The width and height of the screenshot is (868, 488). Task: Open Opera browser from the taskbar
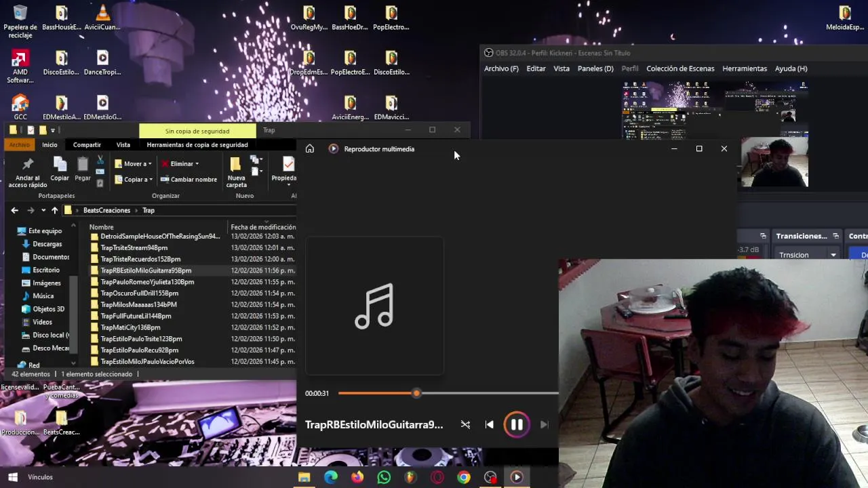coord(437,477)
